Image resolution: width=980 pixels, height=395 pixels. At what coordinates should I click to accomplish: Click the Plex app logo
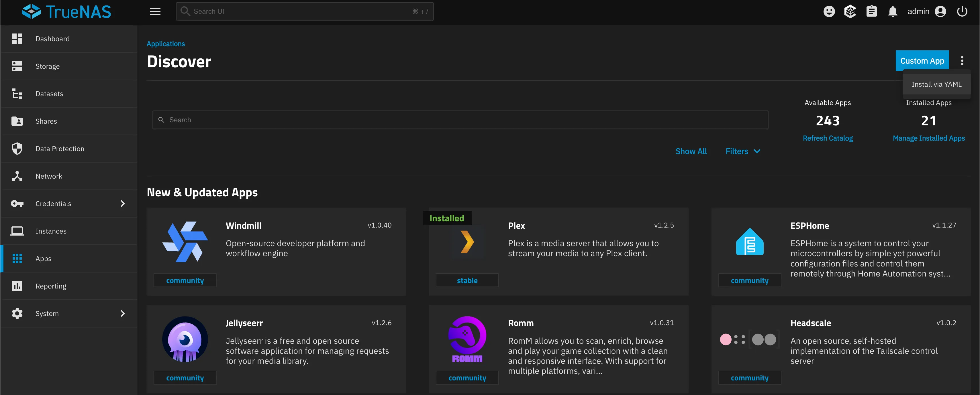click(x=467, y=242)
